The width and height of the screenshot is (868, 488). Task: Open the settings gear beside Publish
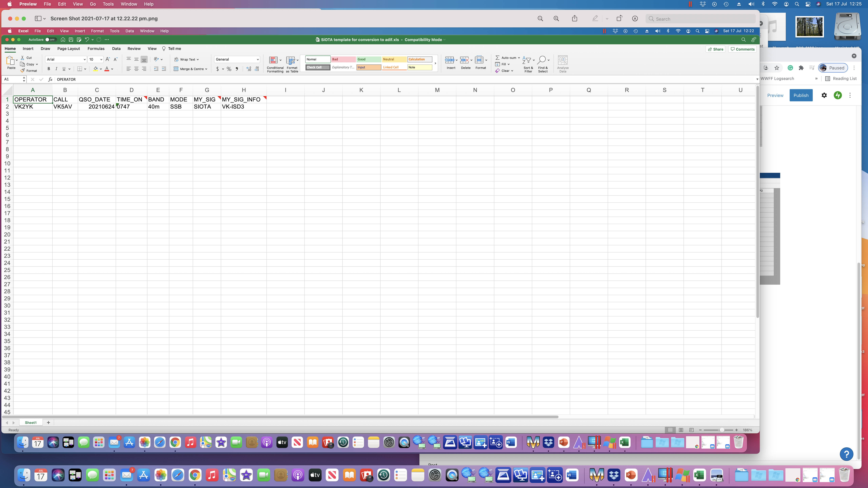(824, 95)
